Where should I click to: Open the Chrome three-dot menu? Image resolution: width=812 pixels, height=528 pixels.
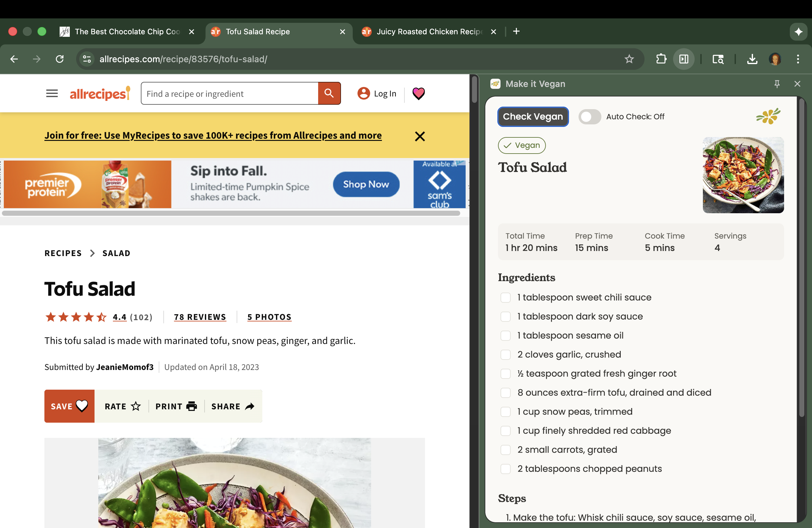[x=798, y=59]
